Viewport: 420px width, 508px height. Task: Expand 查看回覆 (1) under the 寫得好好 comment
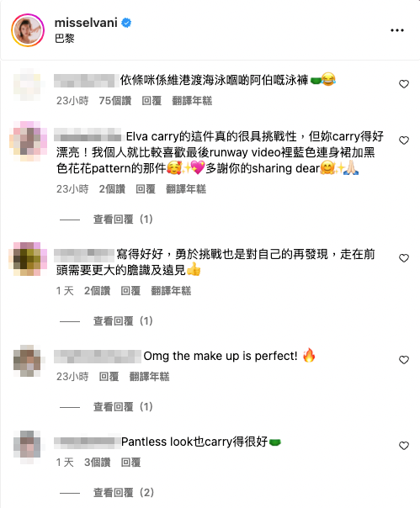[x=123, y=321]
